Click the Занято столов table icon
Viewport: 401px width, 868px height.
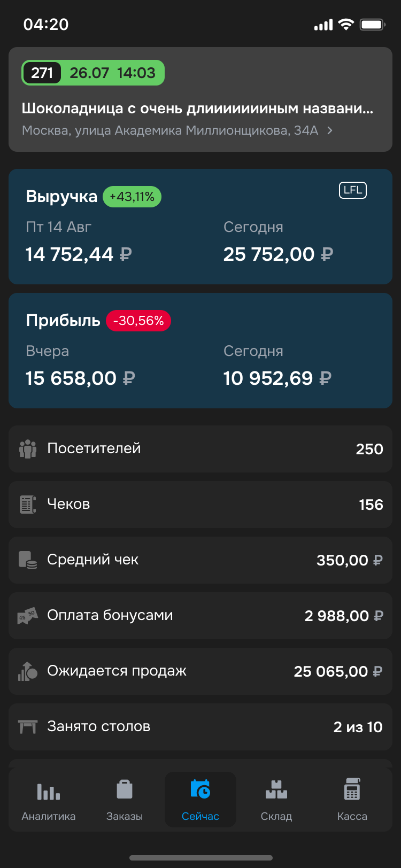click(x=28, y=727)
